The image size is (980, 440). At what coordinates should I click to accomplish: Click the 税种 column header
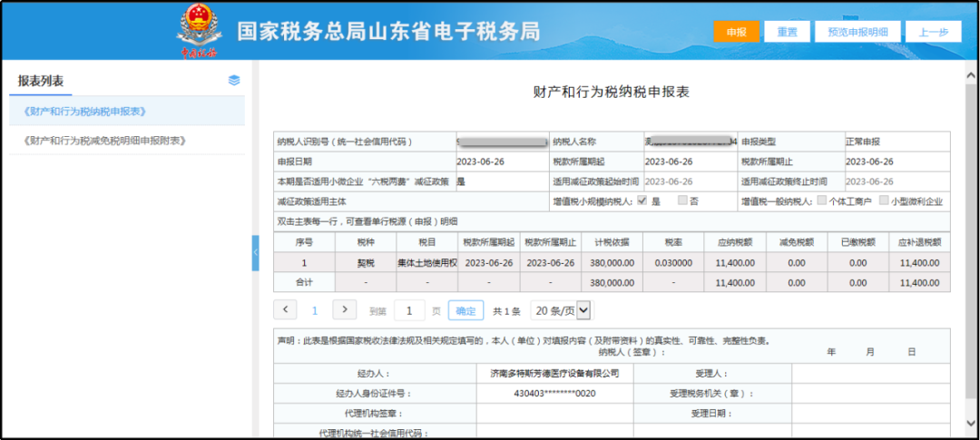click(x=366, y=242)
